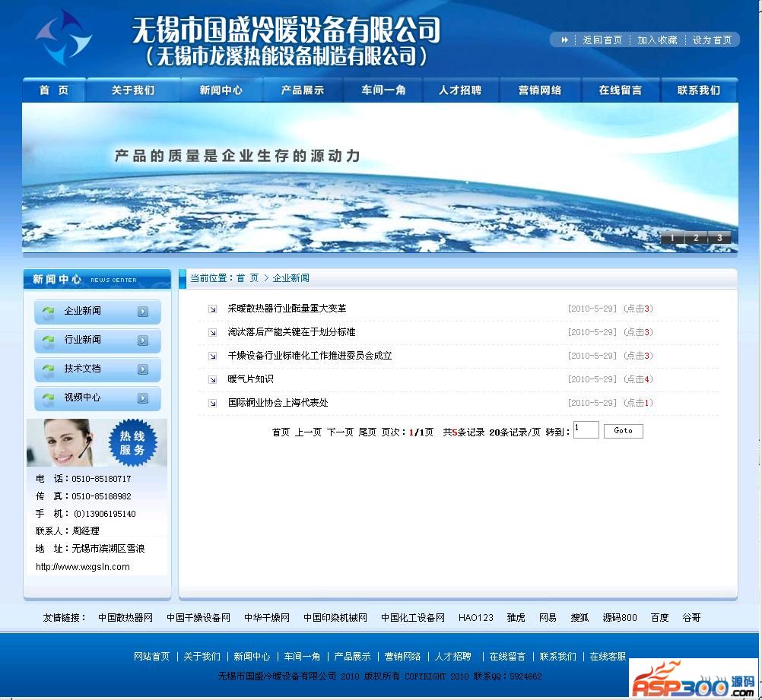The height and width of the screenshot is (700, 762).
Task: Click the play arrow icon on 行业新闻 row
Action: pyautogui.click(x=143, y=340)
